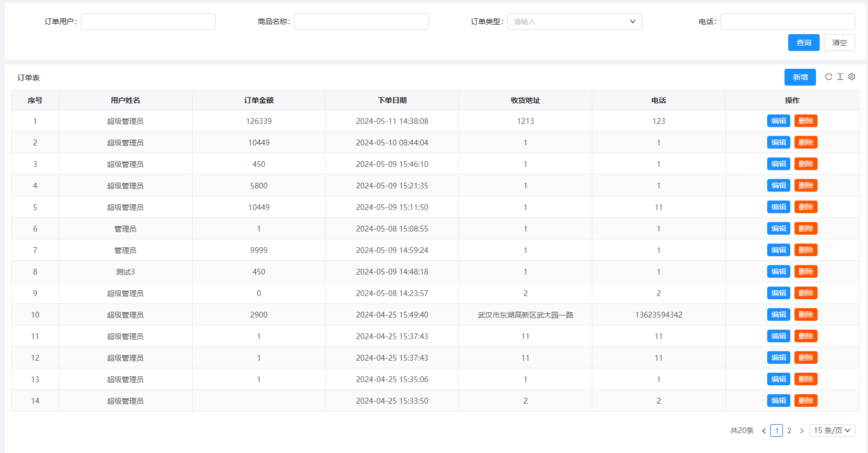Edit row 7 with amount 9999
868x453 pixels.
(x=779, y=250)
